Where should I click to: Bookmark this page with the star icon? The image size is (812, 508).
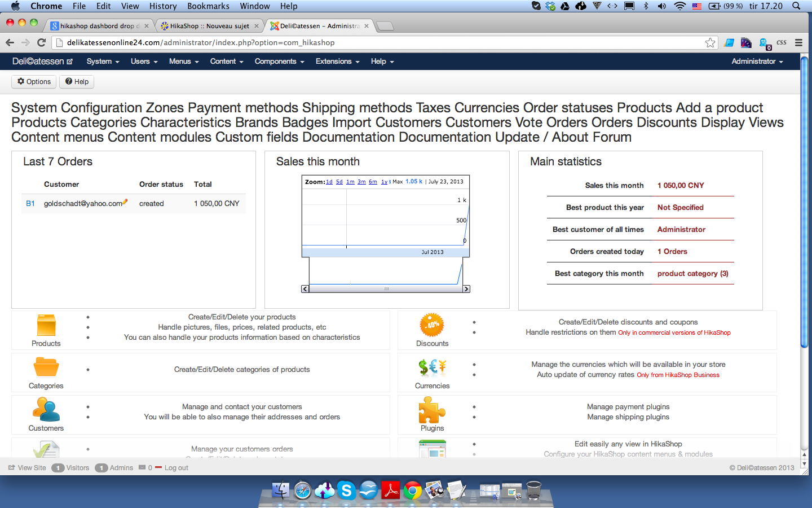pyautogui.click(x=710, y=42)
